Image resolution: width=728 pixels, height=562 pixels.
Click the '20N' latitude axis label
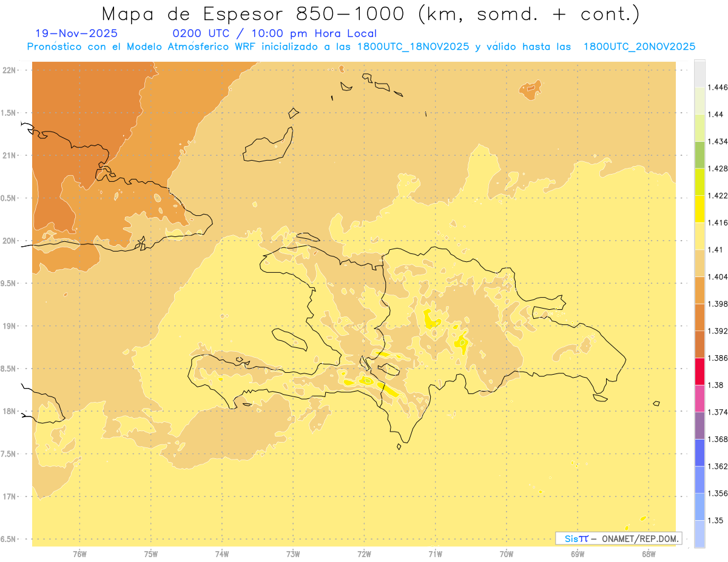coord(9,241)
